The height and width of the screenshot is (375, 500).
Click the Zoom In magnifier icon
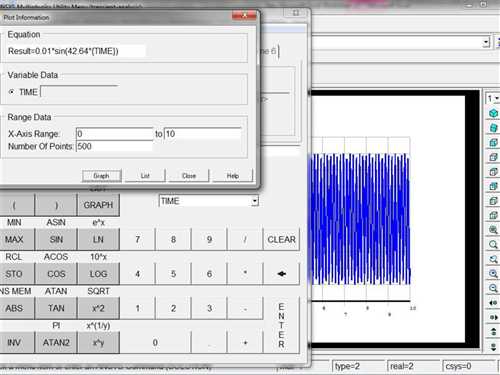(x=493, y=274)
